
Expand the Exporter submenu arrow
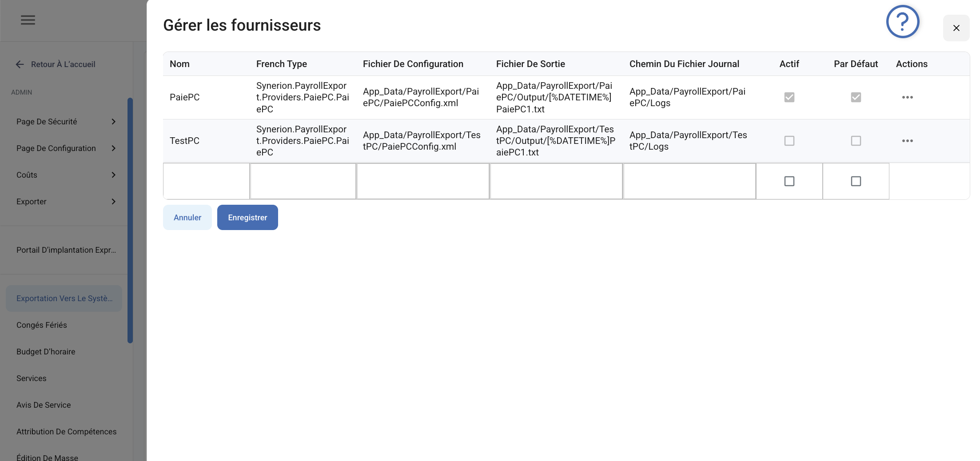[x=114, y=202]
